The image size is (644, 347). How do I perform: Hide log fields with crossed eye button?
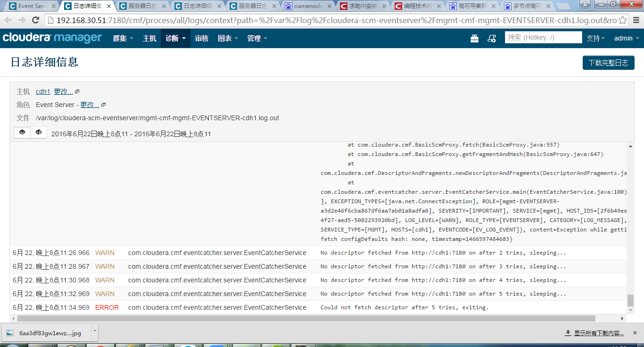click(x=39, y=132)
